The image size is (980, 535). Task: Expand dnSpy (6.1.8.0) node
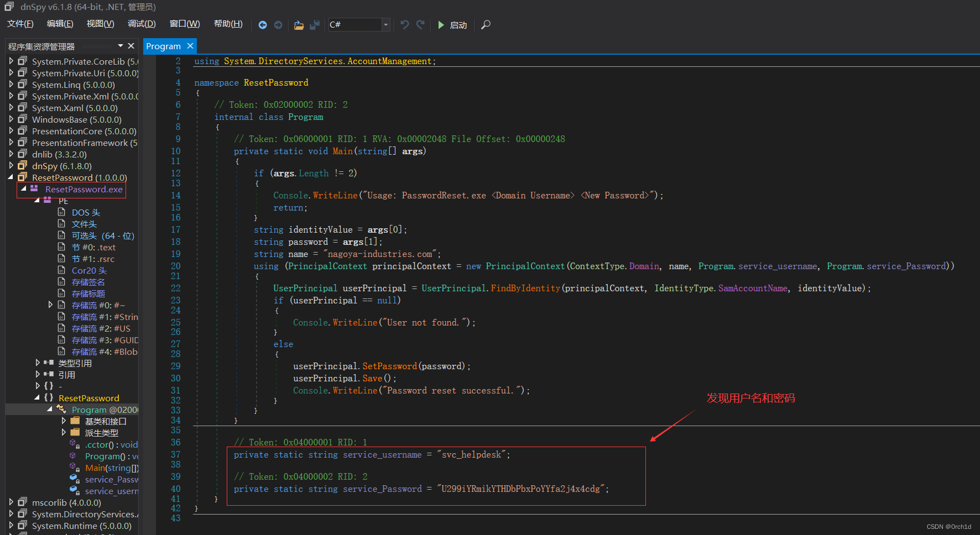(x=11, y=166)
